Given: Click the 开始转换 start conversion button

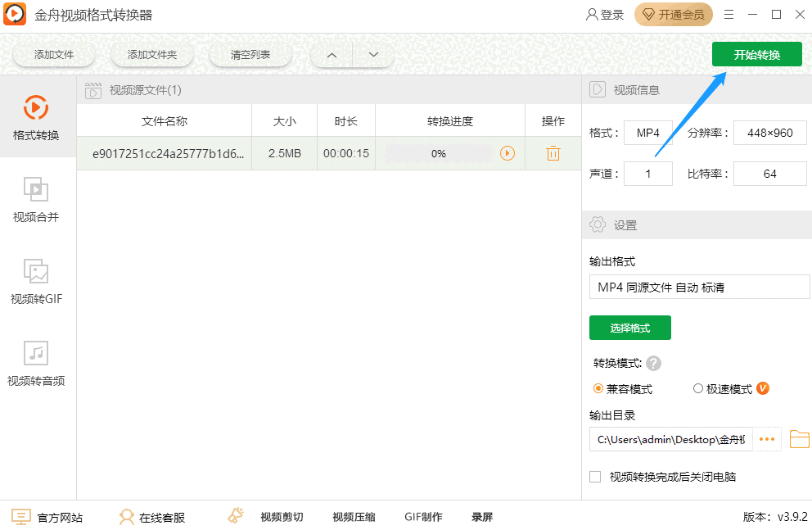Looking at the screenshot, I should click(x=756, y=54).
